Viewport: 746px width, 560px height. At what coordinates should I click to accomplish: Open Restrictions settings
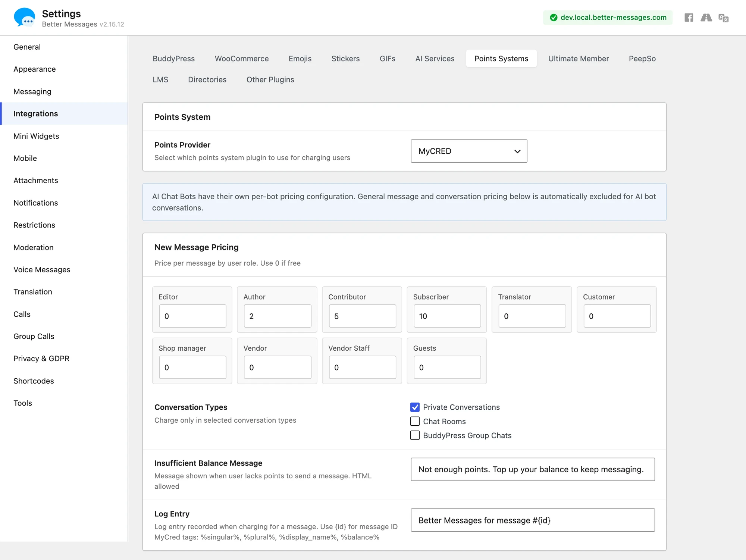pyautogui.click(x=64, y=225)
